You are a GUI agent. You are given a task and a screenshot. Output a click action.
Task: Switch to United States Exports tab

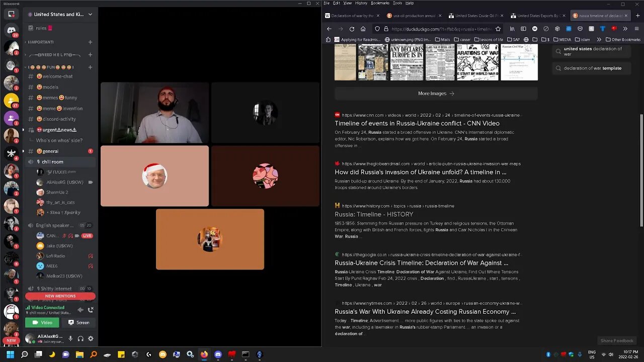coord(538,16)
